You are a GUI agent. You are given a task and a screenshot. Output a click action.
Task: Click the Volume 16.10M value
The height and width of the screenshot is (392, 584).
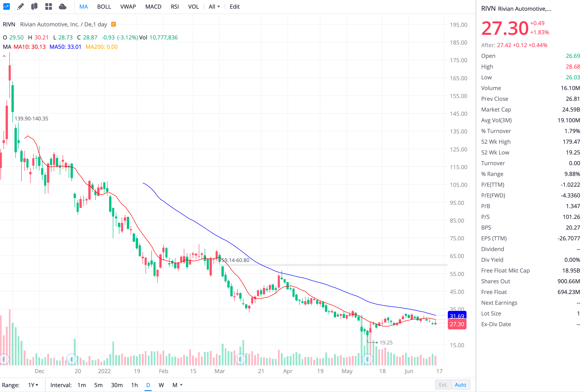pos(570,88)
